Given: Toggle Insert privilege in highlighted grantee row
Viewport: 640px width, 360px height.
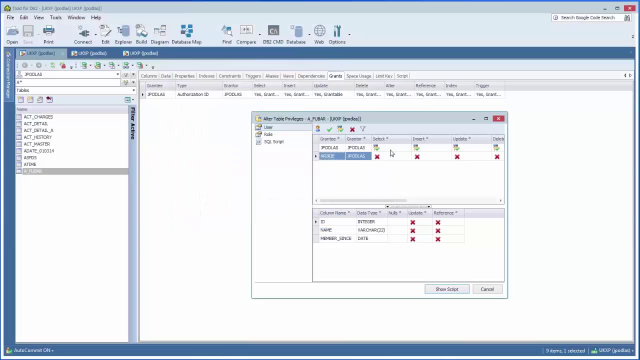Looking at the screenshot, I should pos(417,157).
